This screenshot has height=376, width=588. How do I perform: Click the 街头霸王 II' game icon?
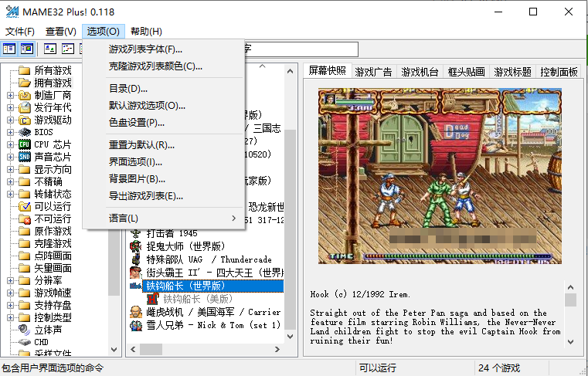coord(136,273)
